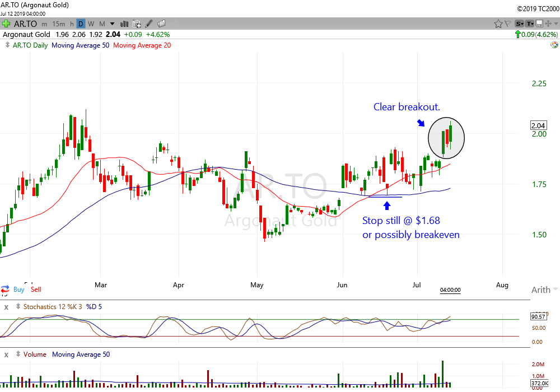Click the Stochastics pane move arrows icon
The image size is (560, 392).
click(x=18, y=306)
